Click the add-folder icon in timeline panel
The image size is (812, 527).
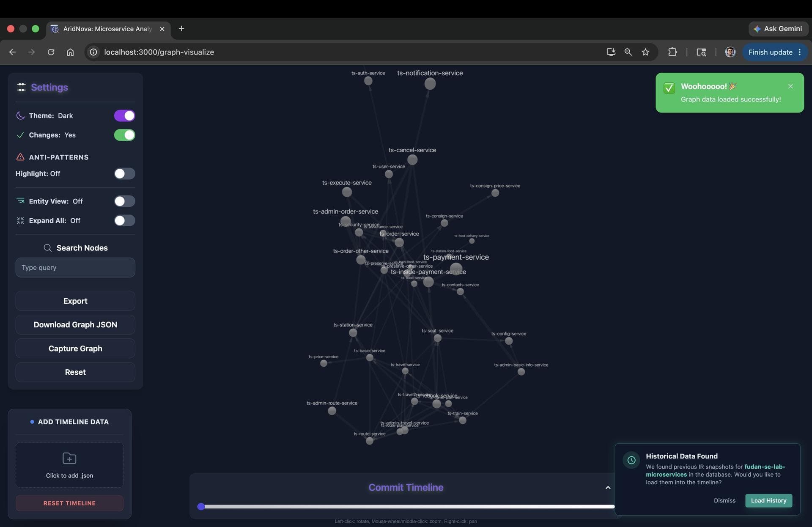(x=69, y=458)
